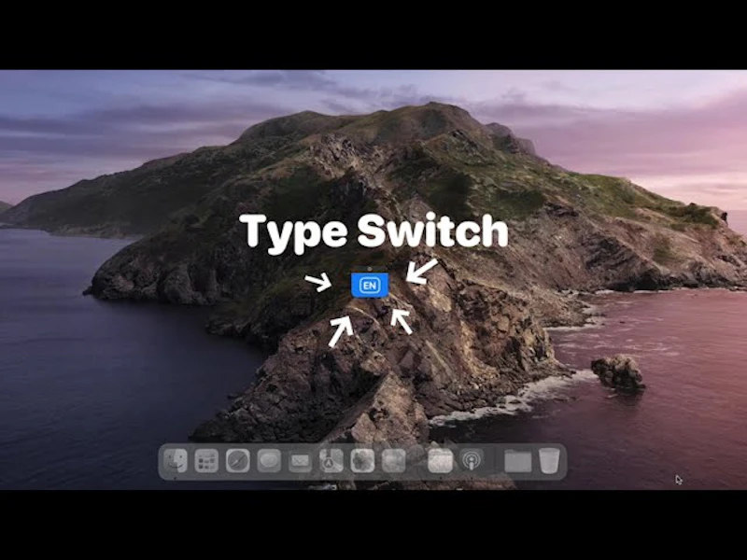The height and width of the screenshot is (560, 747).
Task: Open Podcasts from the dock
Action: [472, 461]
